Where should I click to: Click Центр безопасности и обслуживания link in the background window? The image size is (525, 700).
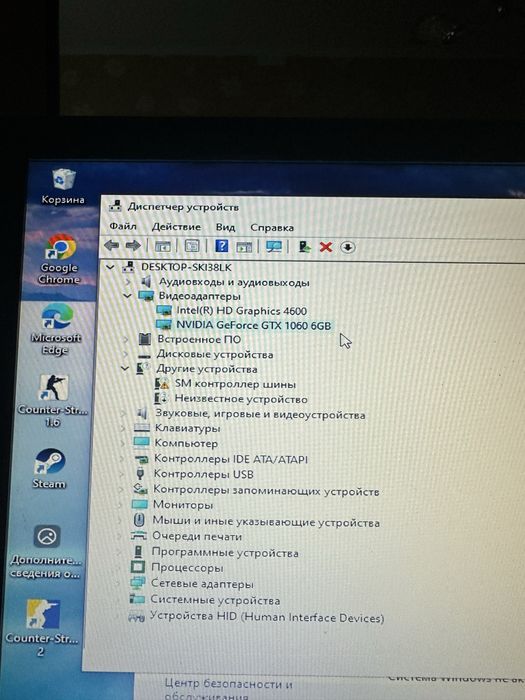click(x=228, y=690)
